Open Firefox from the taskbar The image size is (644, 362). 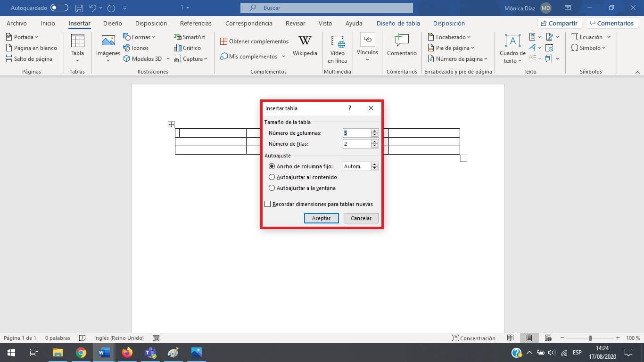(x=127, y=353)
